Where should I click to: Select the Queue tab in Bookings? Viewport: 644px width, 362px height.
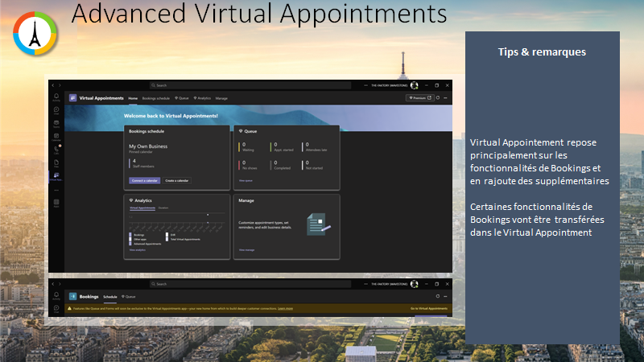coord(129,297)
